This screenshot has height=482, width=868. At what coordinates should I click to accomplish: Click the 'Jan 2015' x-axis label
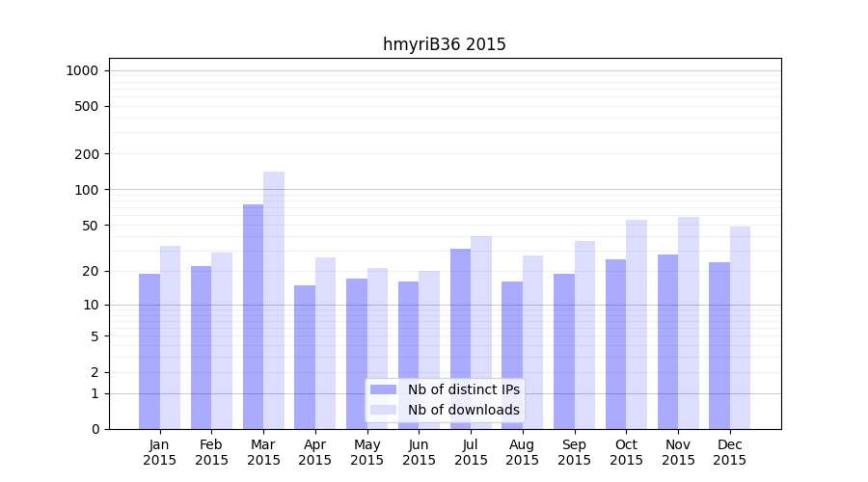coord(160,452)
